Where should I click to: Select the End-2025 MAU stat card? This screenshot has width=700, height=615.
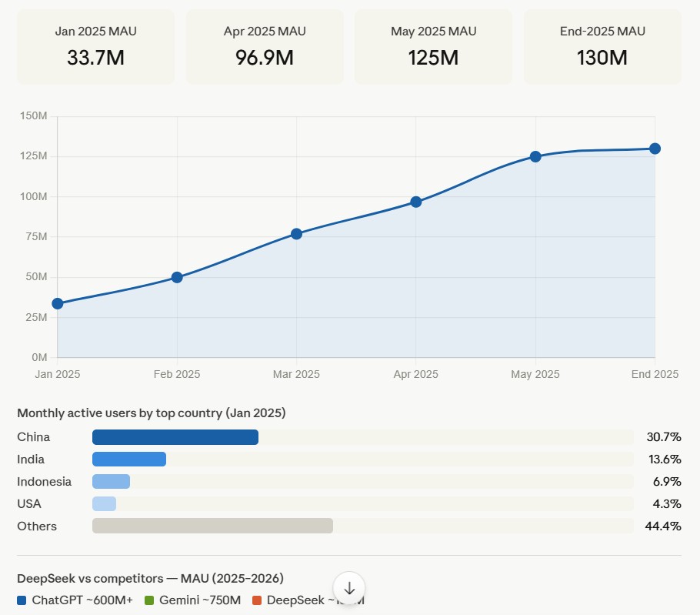pyautogui.click(x=602, y=45)
